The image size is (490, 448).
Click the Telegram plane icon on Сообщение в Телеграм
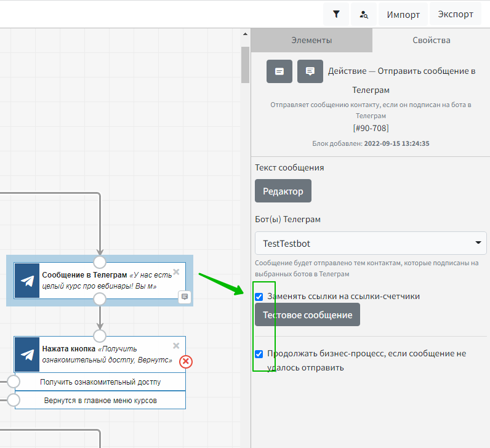(x=27, y=281)
